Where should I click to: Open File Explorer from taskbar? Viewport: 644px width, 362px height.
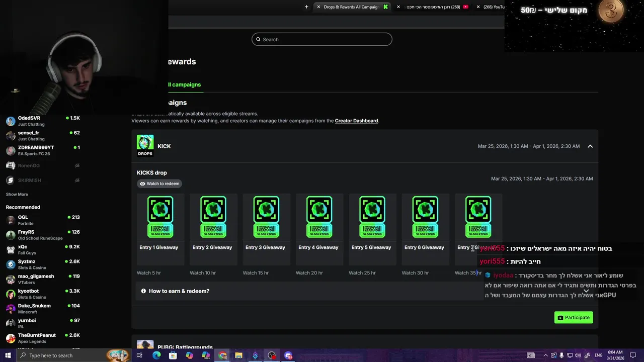pyautogui.click(x=238, y=355)
